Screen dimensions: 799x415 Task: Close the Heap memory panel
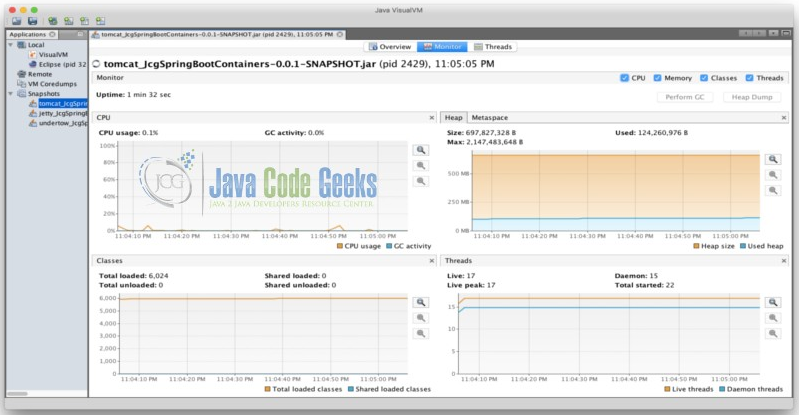click(x=784, y=118)
